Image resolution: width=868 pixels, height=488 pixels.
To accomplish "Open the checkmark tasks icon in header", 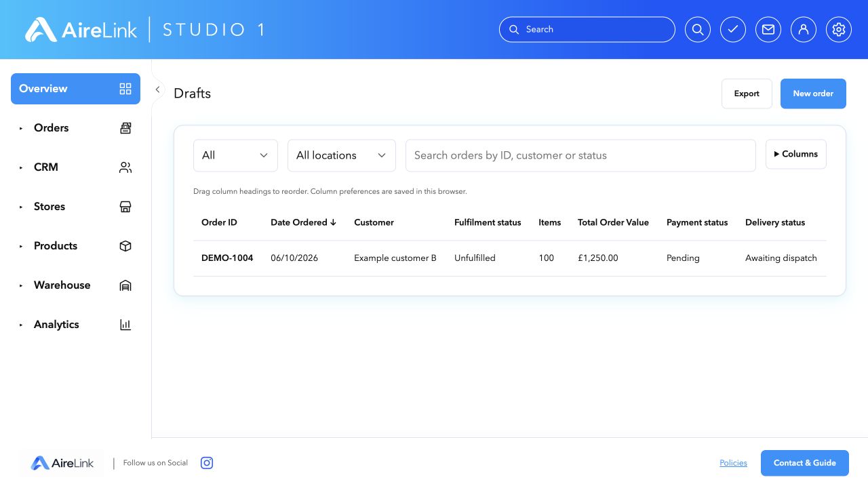I will click(x=733, y=30).
